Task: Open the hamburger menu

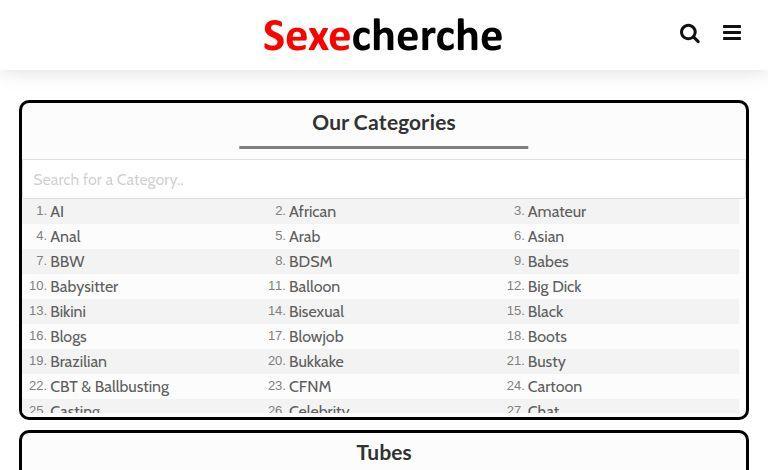Action: 732,34
